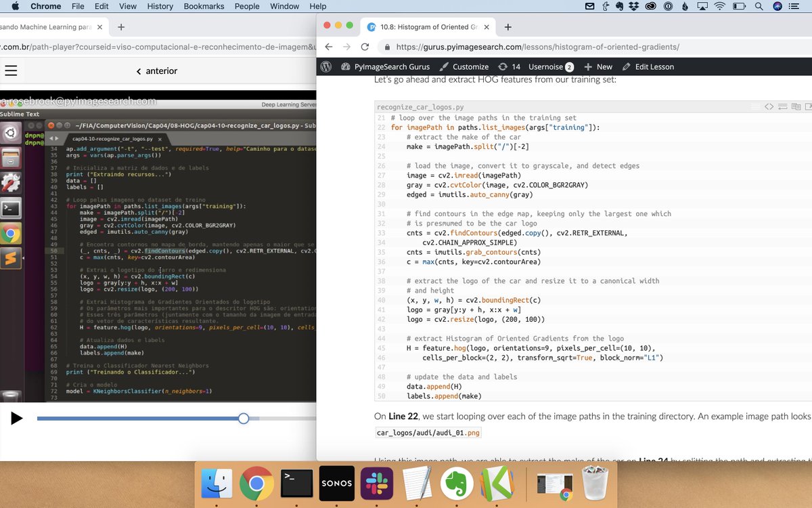Open Keka green K Dock icon
The width and height of the screenshot is (812, 508).
(497, 484)
